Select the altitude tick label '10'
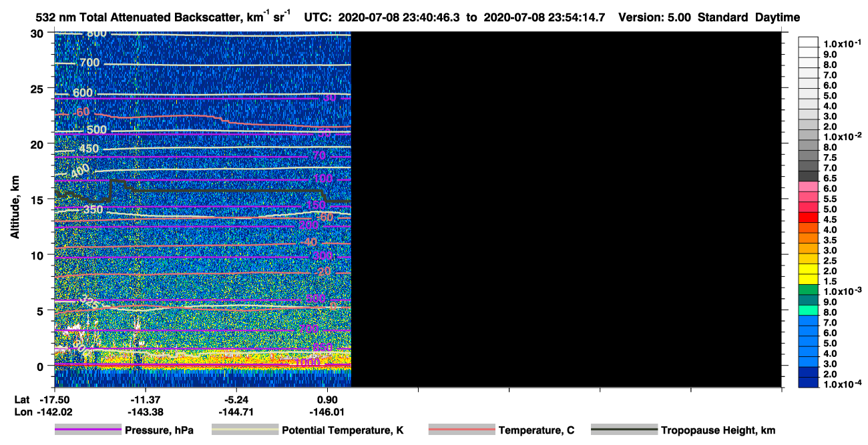Image resolution: width=868 pixels, height=445 pixels. [38, 254]
